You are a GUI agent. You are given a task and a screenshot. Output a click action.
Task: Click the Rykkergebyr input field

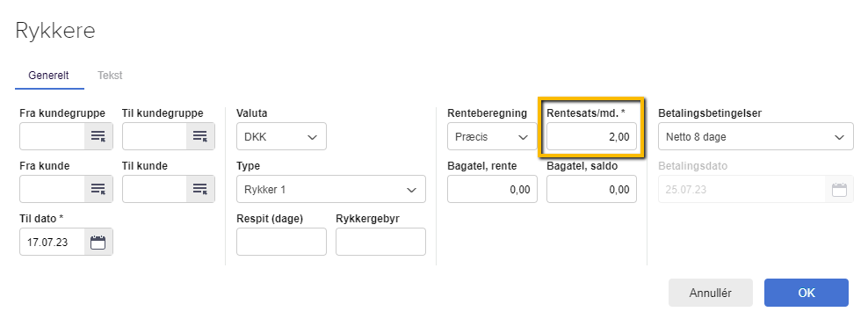[381, 242]
